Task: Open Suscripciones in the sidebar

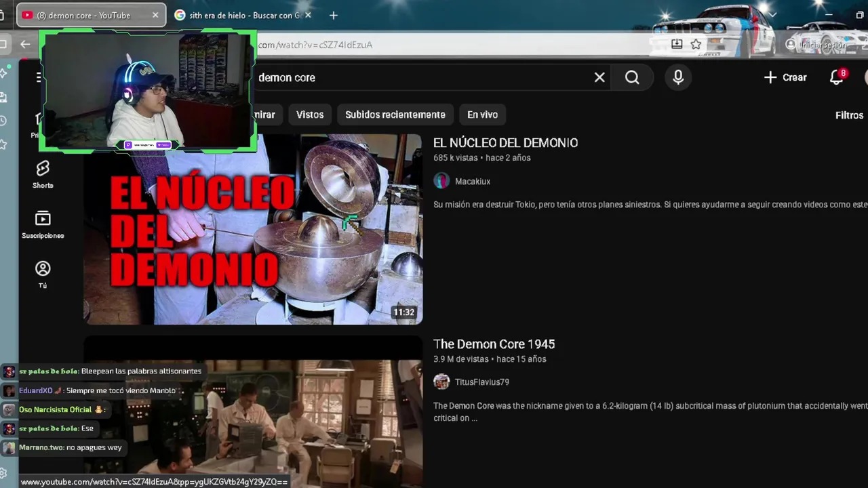Action: point(43,225)
